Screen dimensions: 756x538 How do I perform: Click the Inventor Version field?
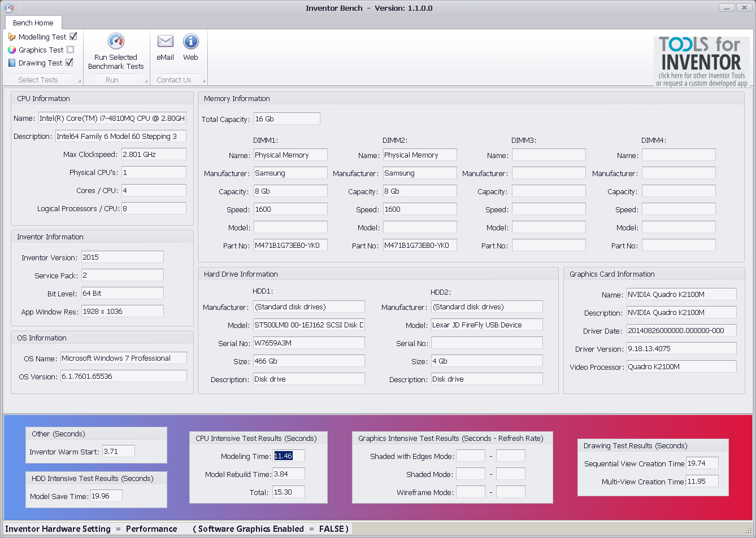[x=123, y=257]
